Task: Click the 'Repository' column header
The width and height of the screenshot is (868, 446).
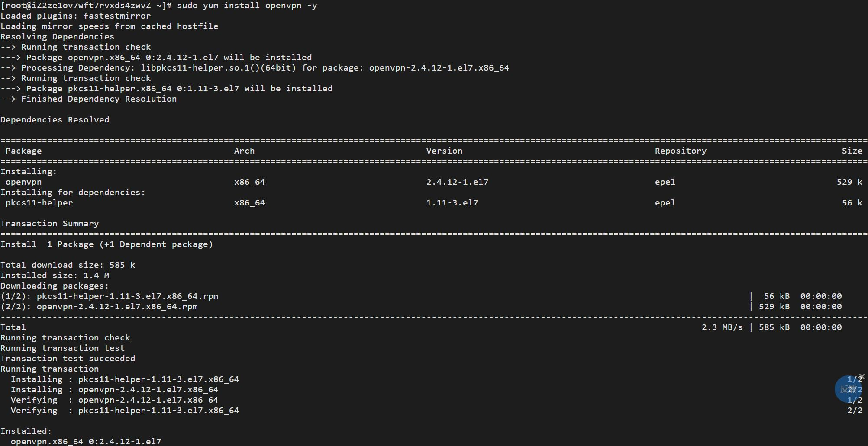Action: click(x=681, y=151)
